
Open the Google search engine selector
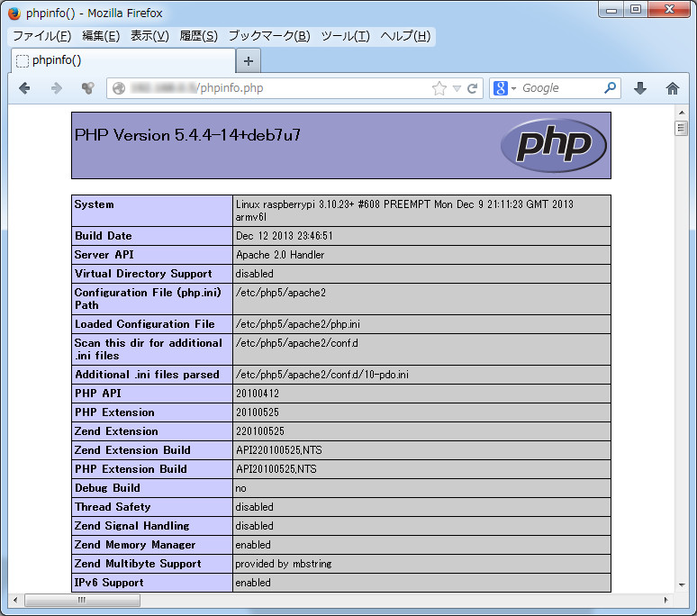click(504, 88)
